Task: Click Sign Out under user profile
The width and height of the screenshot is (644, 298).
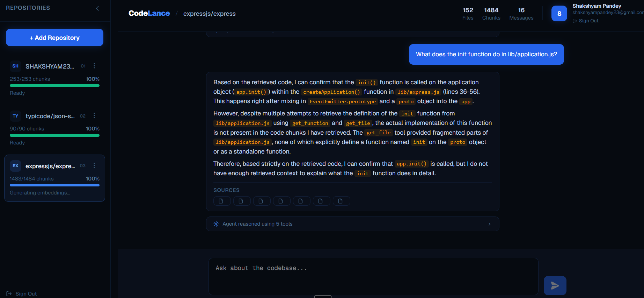Action: pyautogui.click(x=585, y=21)
